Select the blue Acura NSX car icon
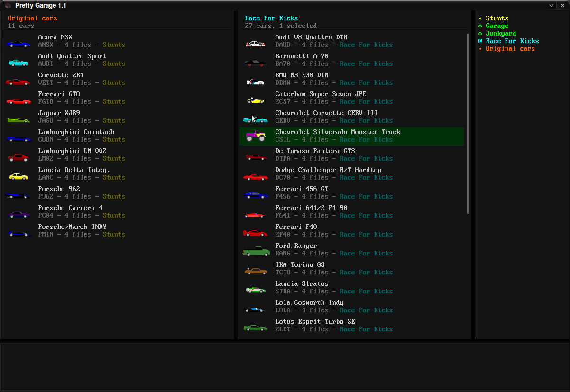Screen dimensions: 570x392 tap(18, 44)
